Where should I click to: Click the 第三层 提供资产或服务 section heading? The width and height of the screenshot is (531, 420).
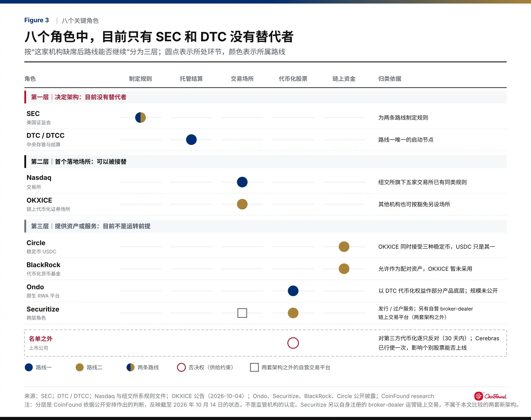point(90,226)
